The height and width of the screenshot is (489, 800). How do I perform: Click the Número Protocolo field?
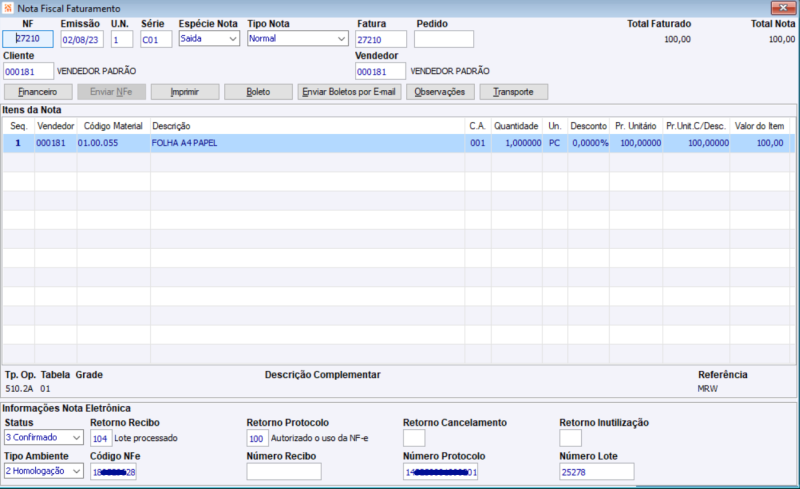440,472
